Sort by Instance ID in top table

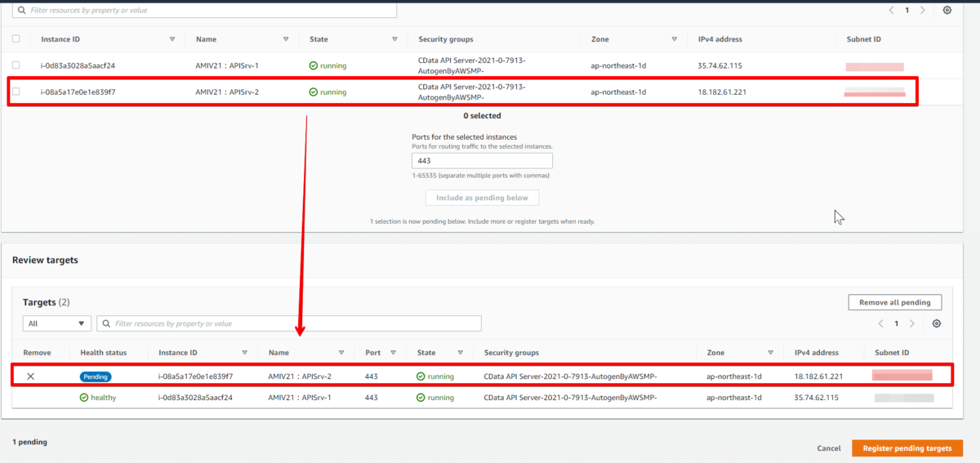pyautogui.click(x=172, y=39)
